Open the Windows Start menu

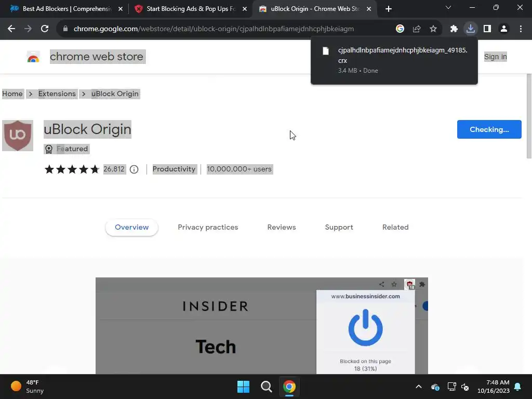click(x=243, y=387)
